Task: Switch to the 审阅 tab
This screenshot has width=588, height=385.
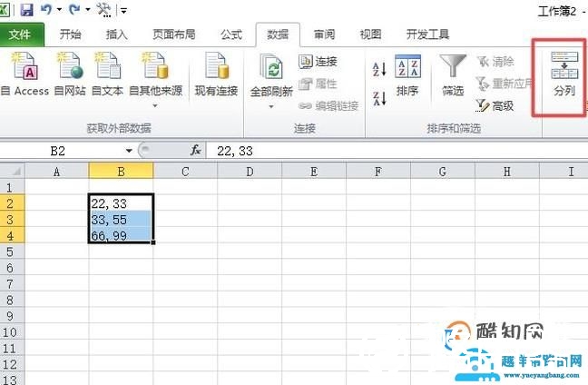Action: [324, 35]
